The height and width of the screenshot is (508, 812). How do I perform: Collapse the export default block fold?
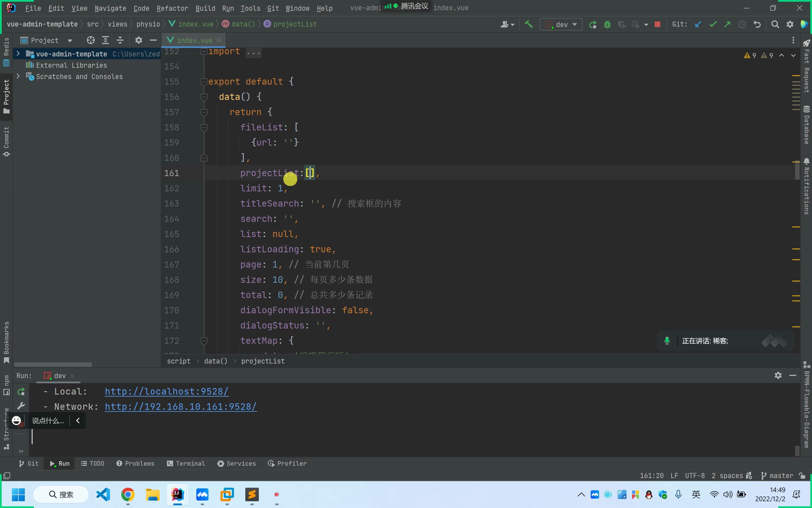pos(204,82)
